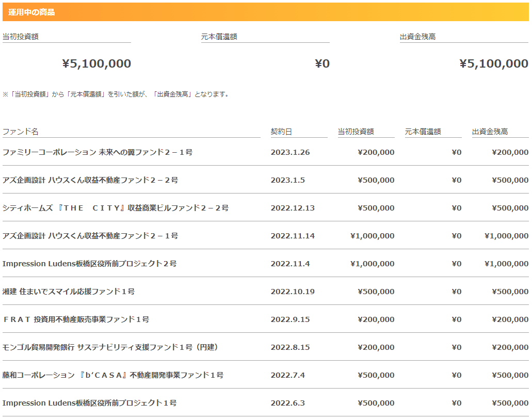Click the top 当初投資額 summary label
Image resolution: width=532 pixels, height=419 pixels.
click(20, 37)
